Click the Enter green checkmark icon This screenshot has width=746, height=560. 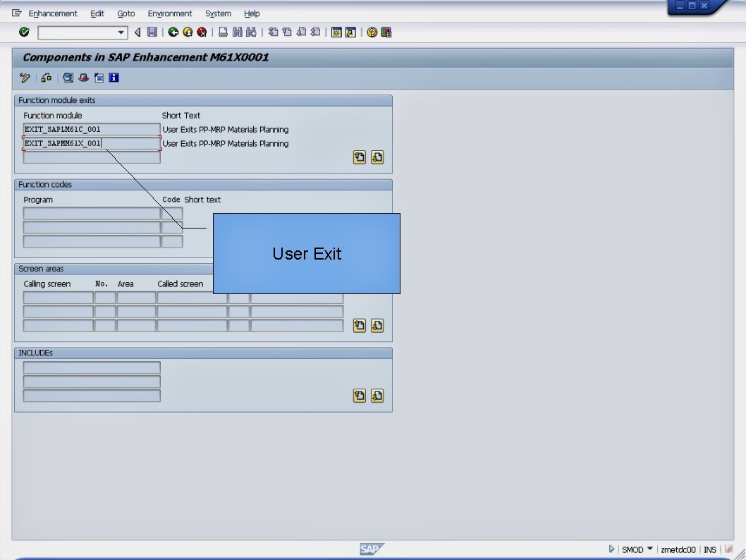[23, 32]
